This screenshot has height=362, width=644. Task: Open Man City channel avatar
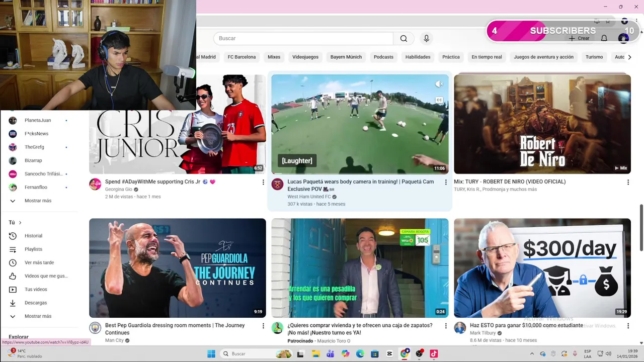(x=95, y=328)
